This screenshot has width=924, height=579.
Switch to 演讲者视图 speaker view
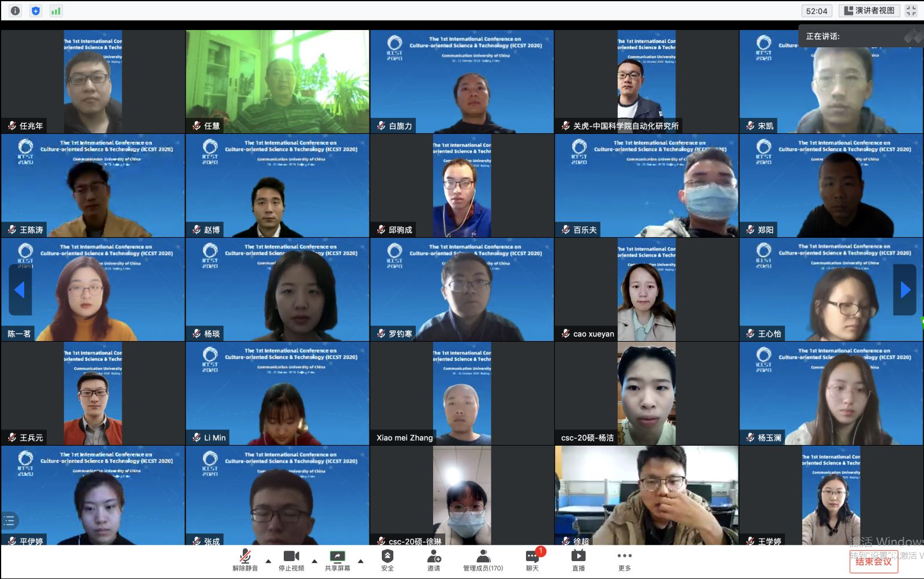869,10
